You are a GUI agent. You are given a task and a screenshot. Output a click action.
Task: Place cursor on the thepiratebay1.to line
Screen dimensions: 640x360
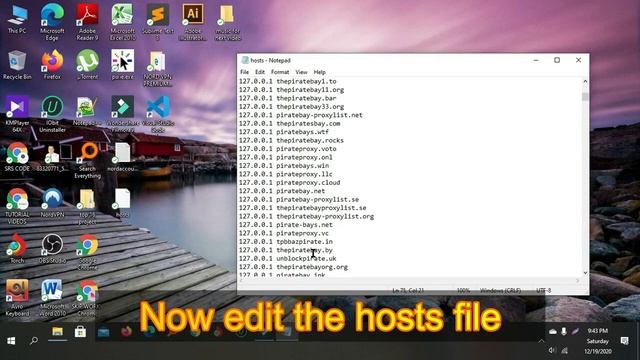pos(288,81)
